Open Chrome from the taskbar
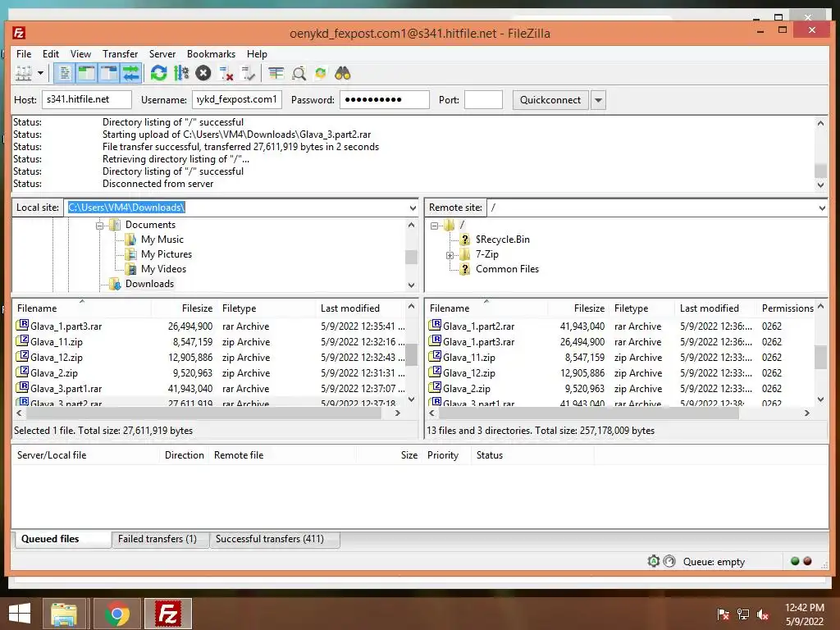 click(116, 614)
